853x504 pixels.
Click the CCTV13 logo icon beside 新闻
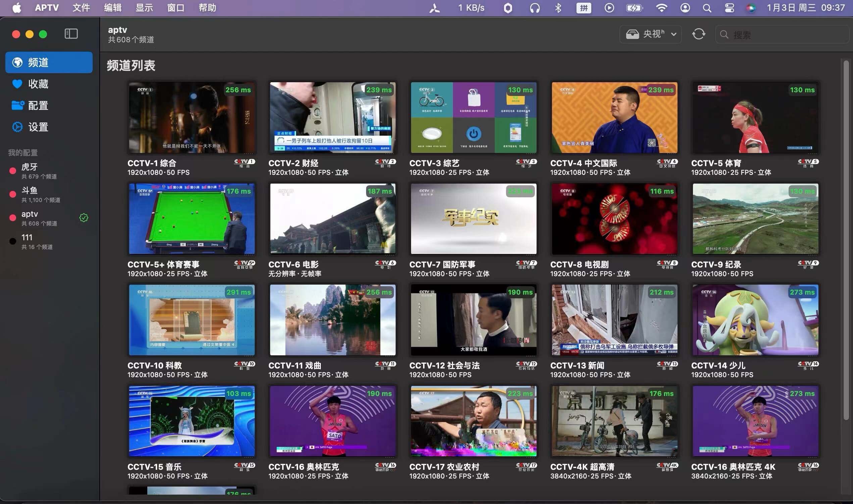tap(667, 365)
